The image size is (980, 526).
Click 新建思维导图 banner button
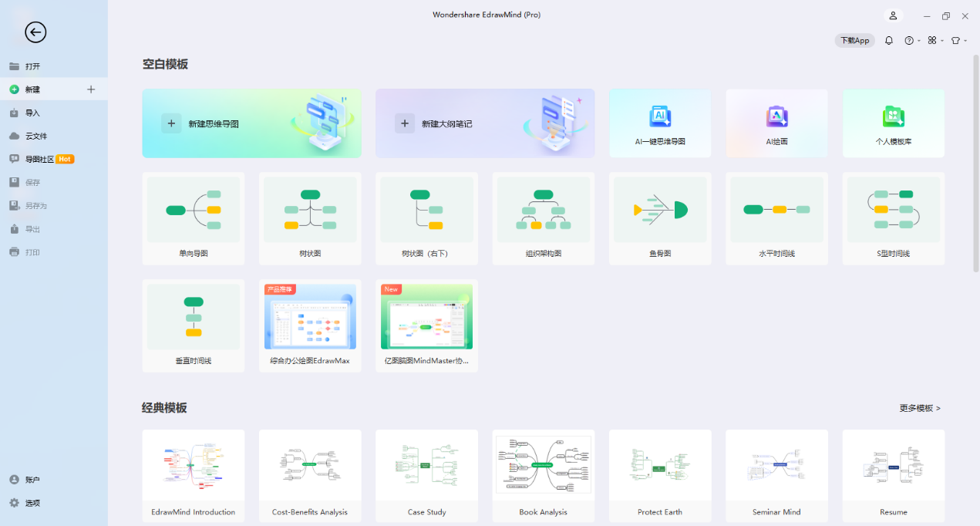click(x=251, y=123)
